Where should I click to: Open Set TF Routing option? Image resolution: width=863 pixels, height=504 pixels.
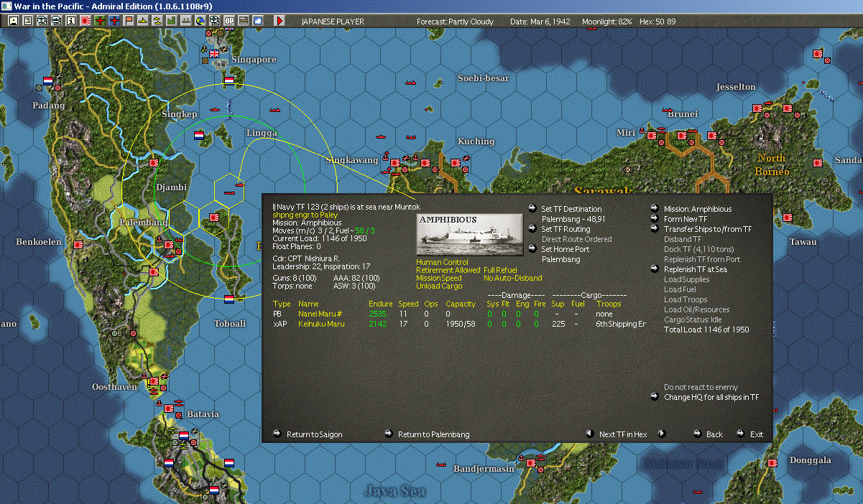(566, 229)
